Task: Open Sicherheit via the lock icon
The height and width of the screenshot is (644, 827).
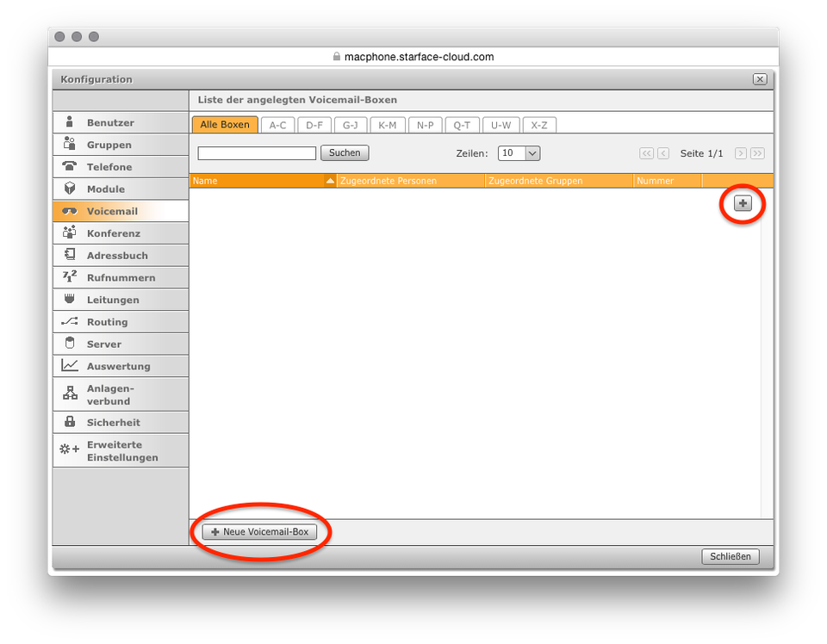Action: coord(69,422)
